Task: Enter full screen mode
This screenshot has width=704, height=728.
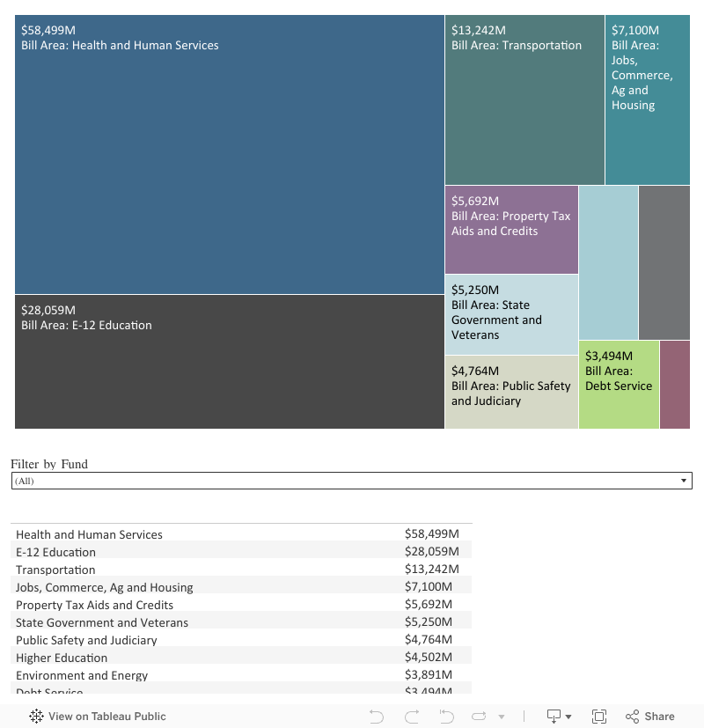Action: click(599, 717)
